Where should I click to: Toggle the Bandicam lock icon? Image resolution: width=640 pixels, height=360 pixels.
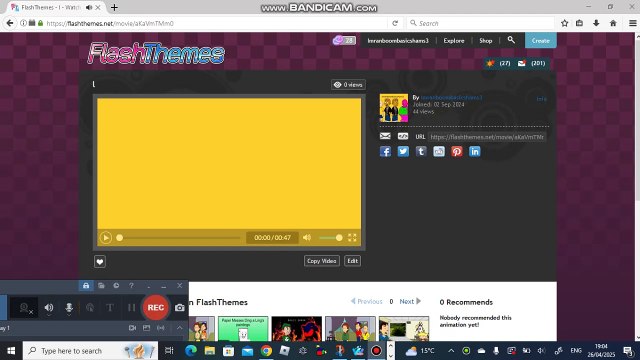[86, 286]
